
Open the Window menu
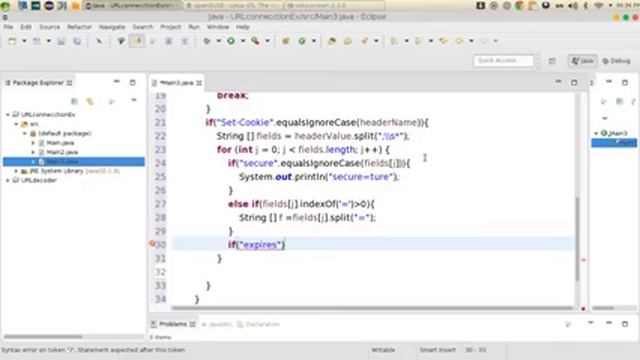(218, 27)
